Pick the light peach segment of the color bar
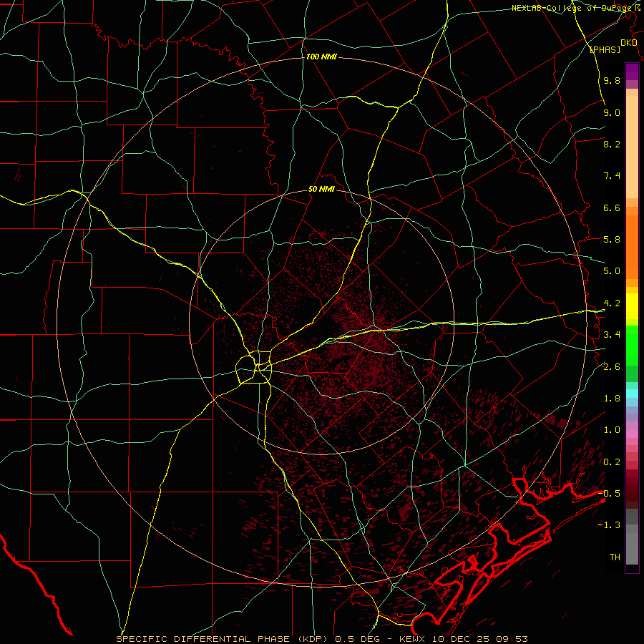 coord(632,147)
